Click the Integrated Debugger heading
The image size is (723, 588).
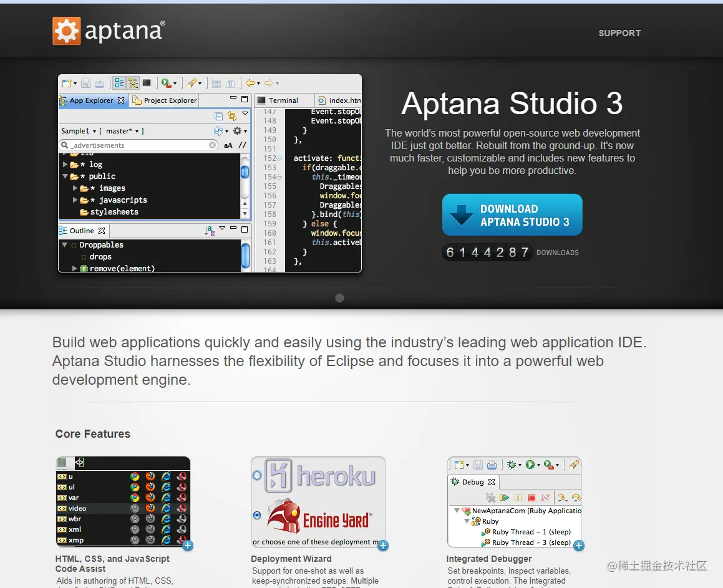(x=489, y=559)
